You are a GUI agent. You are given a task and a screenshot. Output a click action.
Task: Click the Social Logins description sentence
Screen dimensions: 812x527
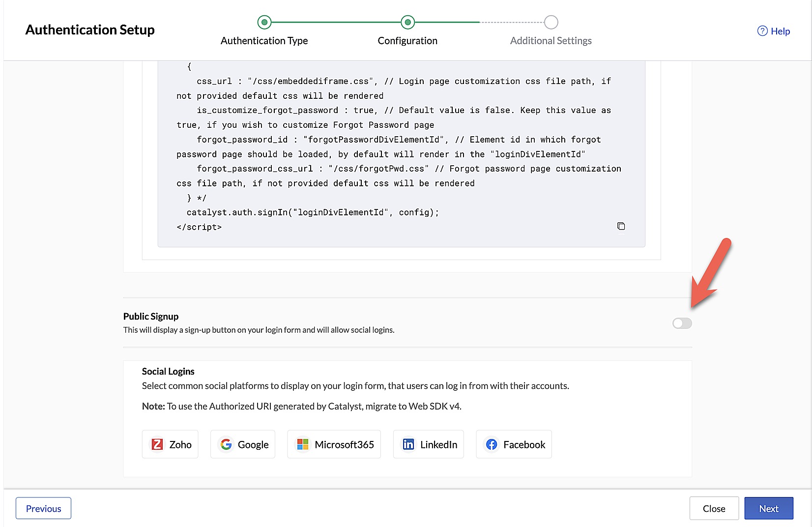coord(355,386)
